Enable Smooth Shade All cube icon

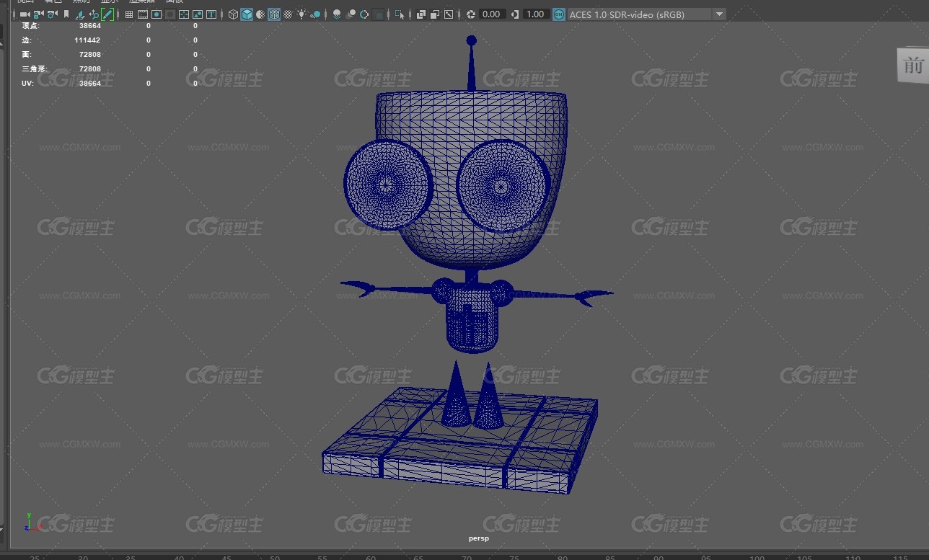pyautogui.click(x=247, y=14)
